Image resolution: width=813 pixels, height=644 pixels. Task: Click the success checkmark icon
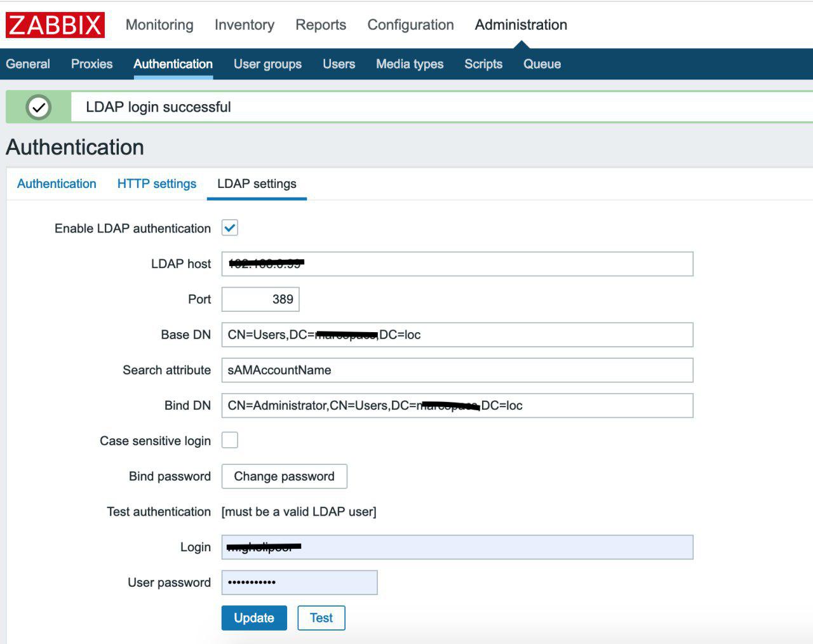point(38,107)
